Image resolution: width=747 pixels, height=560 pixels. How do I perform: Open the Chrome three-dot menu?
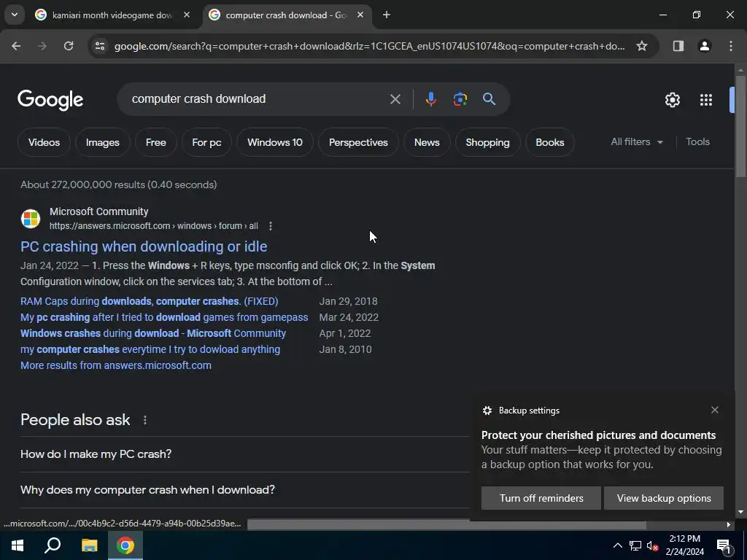[x=731, y=46]
